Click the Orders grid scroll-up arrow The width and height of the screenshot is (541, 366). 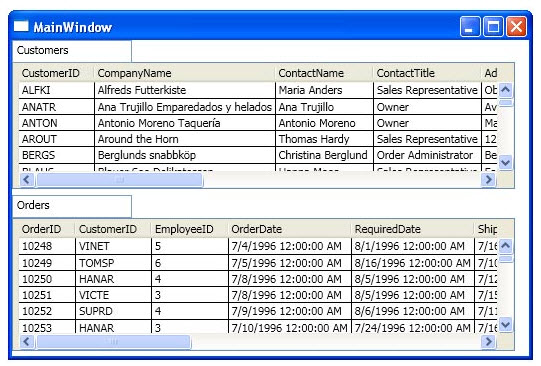click(505, 246)
